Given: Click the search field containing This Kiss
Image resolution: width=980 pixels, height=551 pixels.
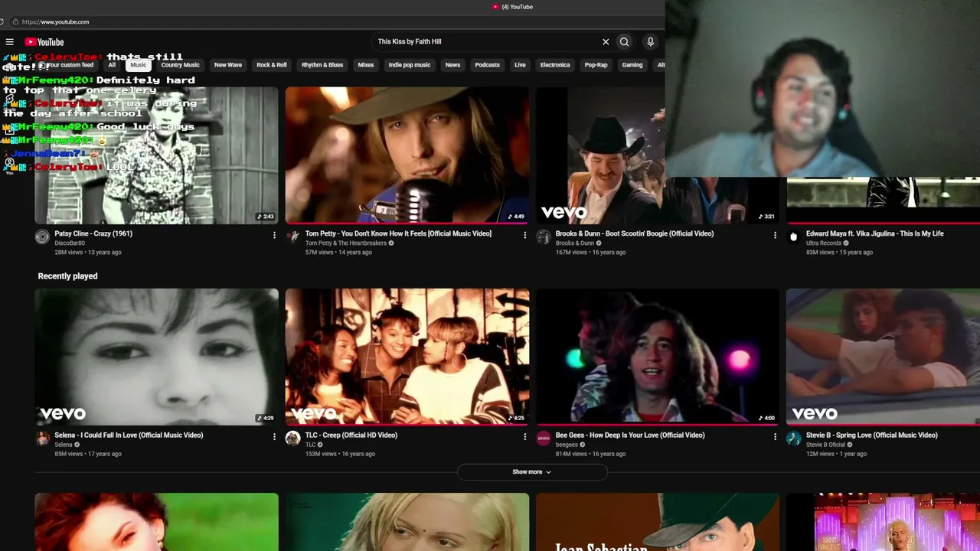Looking at the screenshot, I should [486, 42].
